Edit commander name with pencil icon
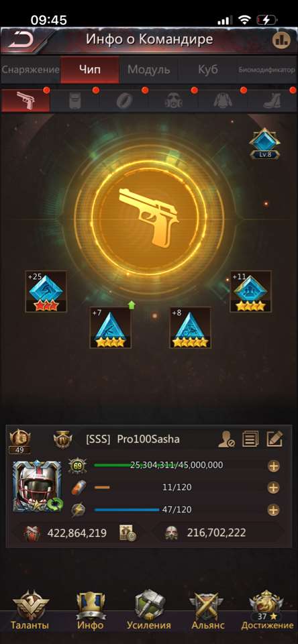The image size is (298, 644). pos(274,439)
